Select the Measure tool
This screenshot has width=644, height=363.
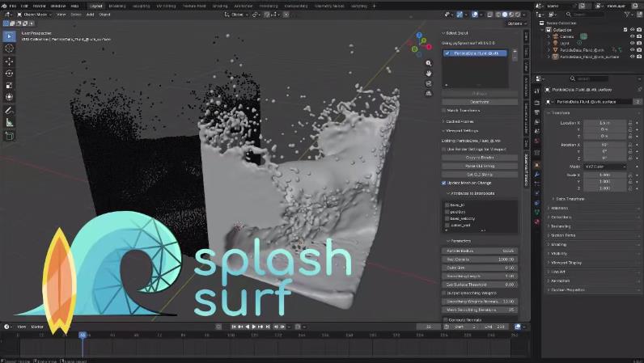tap(9, 122)
